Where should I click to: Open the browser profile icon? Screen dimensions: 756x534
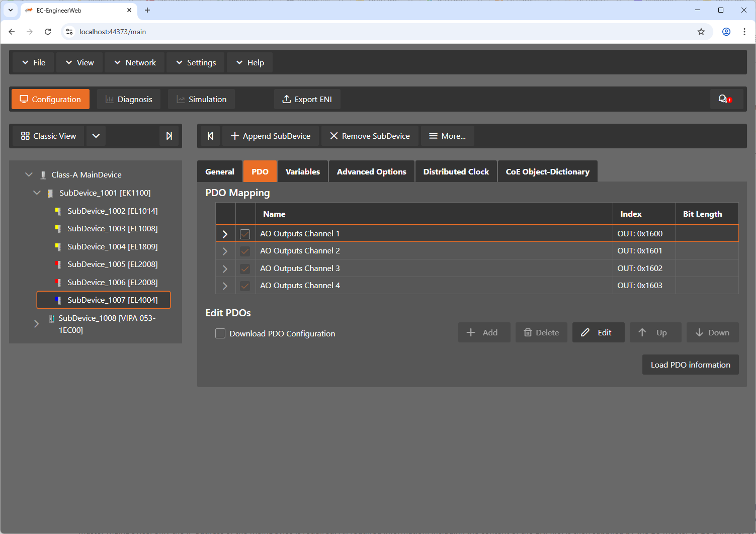coord(726,32)
